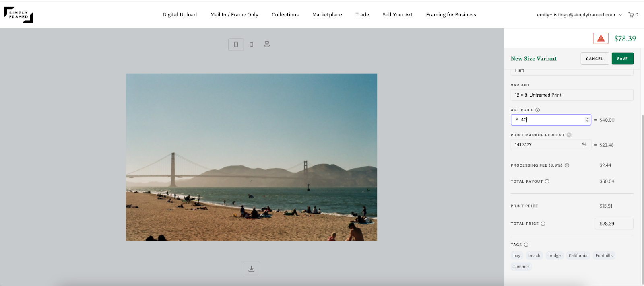Switch to the in-room preview view

point(267,44)
